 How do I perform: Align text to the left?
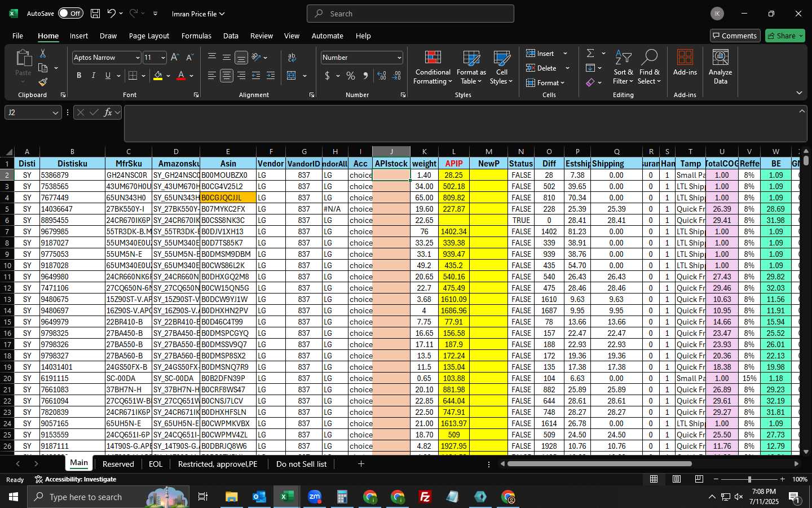point(212,76)
